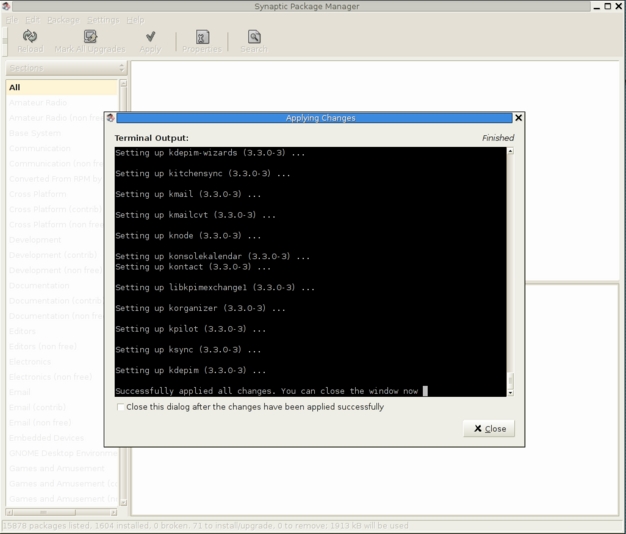
Task: Open the File menu
Action: click(12, 19)
